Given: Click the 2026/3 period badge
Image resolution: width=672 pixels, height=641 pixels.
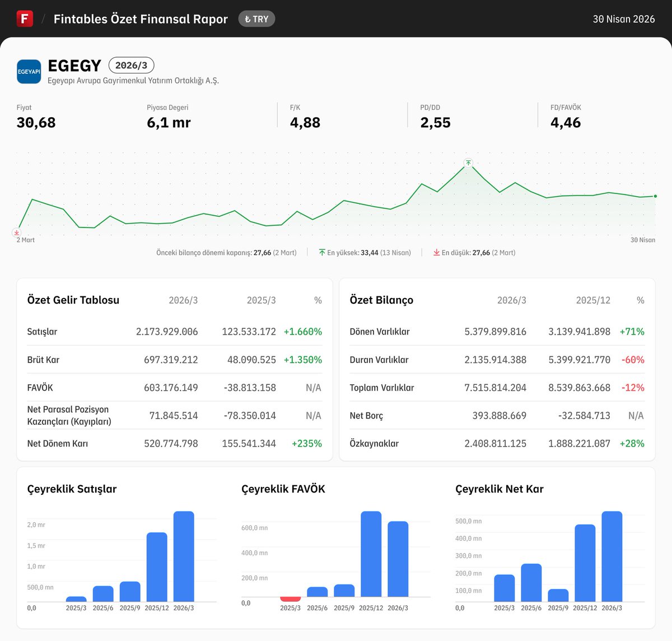Looking at the screenshot, I should (131, 65).
